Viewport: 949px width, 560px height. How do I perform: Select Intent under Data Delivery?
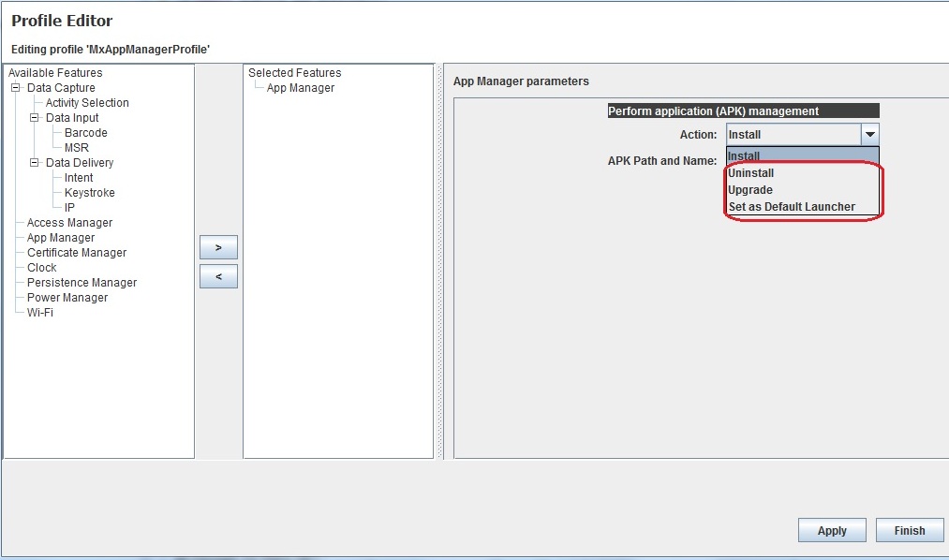(78, 177)
